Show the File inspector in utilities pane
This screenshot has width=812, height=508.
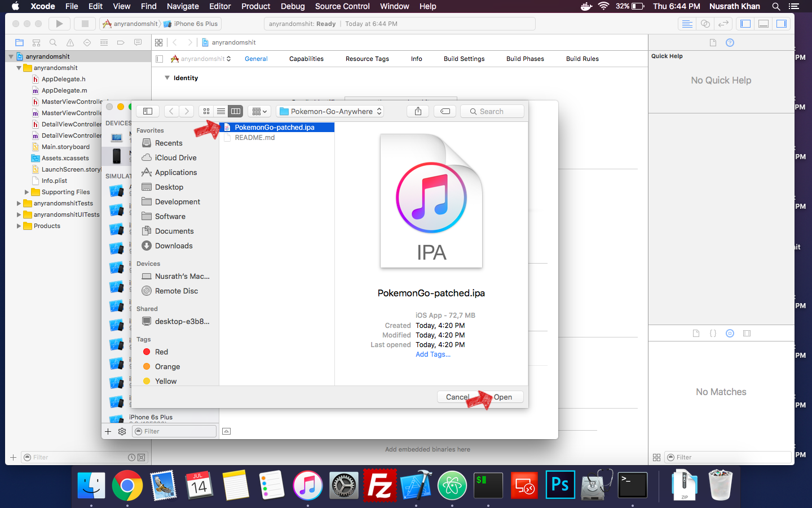coord(713,43)
